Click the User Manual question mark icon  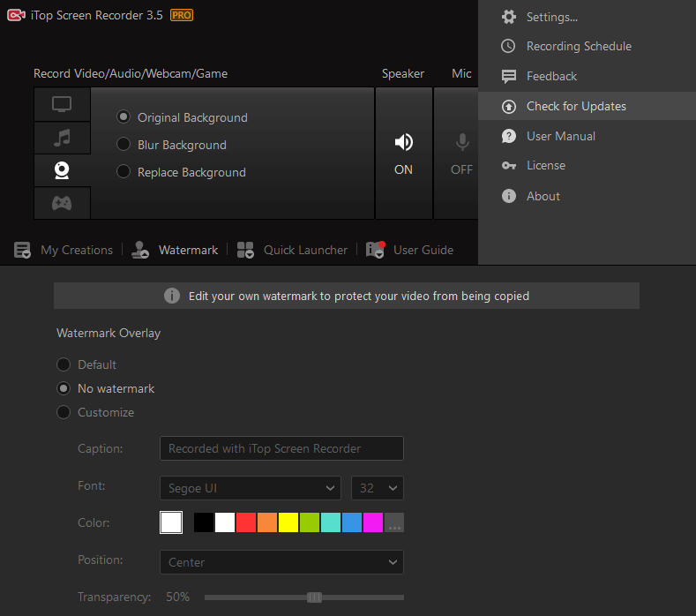[x=509, y=136]
